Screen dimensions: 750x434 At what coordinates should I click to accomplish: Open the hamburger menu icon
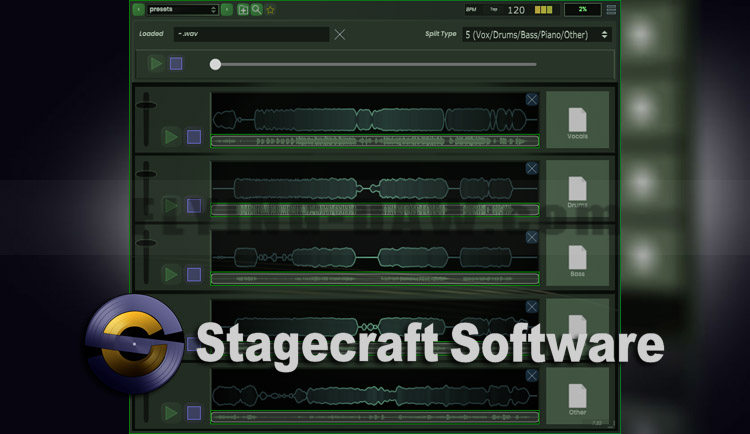tap(611, 10)
